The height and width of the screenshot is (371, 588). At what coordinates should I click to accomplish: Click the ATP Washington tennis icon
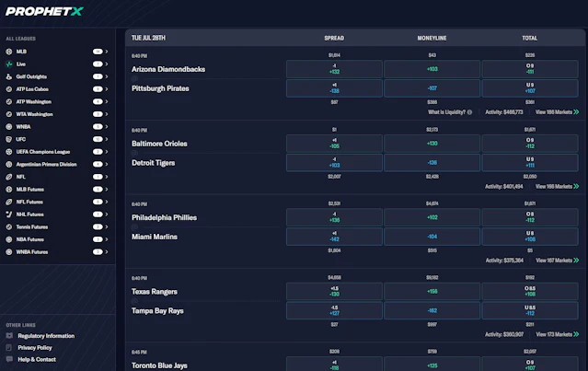9,101
